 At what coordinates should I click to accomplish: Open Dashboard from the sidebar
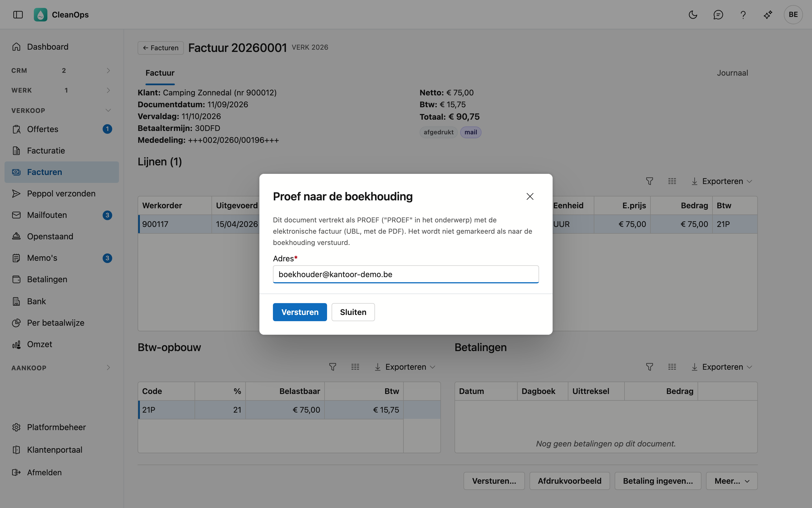(62, 47)
